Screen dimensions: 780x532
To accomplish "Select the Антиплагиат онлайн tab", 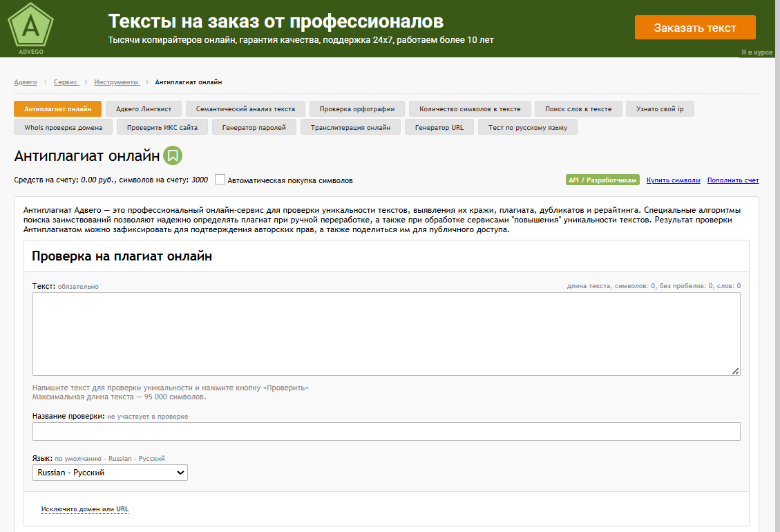I will (58, 109).
